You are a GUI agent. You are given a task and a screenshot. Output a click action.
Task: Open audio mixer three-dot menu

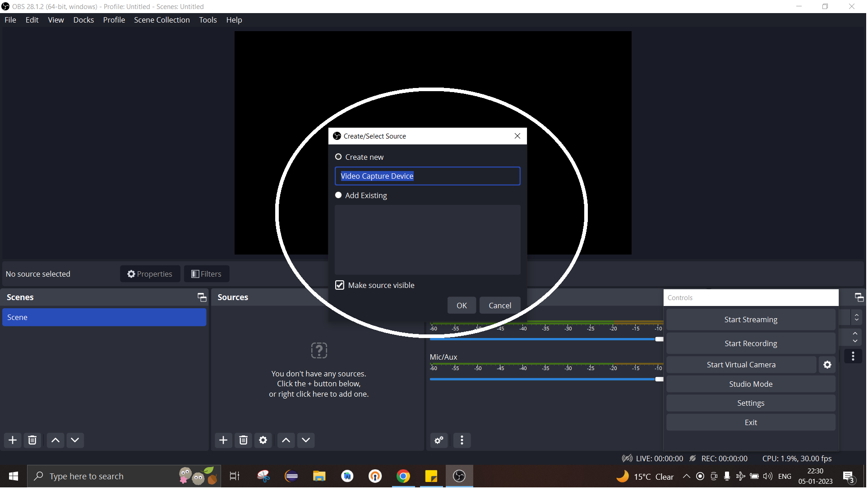point(462,440)
